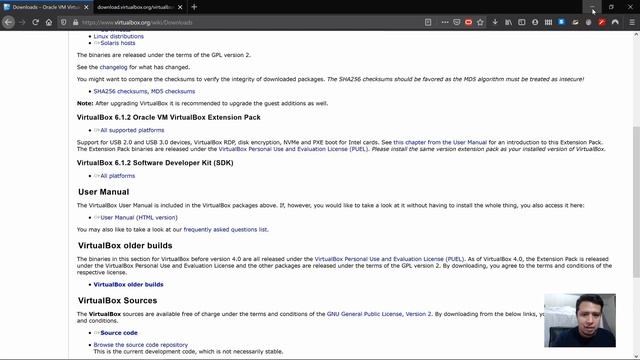
Task: Open Source code link
Action: pyautogui.click(x=119, y=333)
